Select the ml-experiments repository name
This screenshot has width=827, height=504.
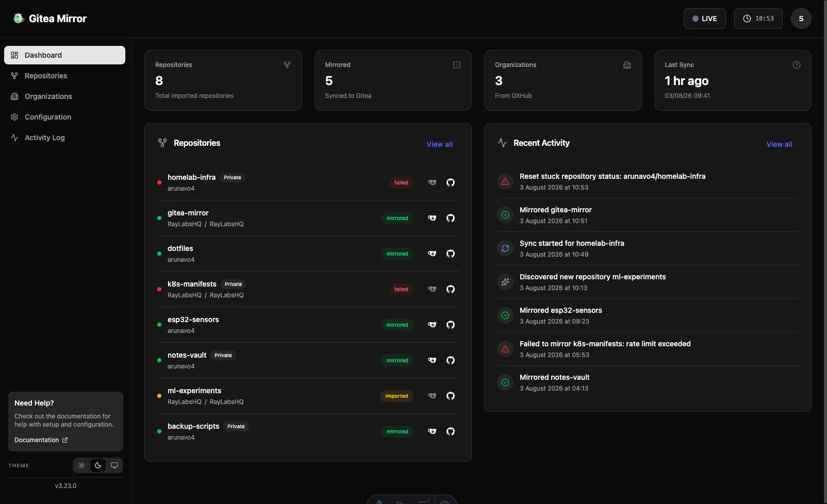(x=194, y=391)
